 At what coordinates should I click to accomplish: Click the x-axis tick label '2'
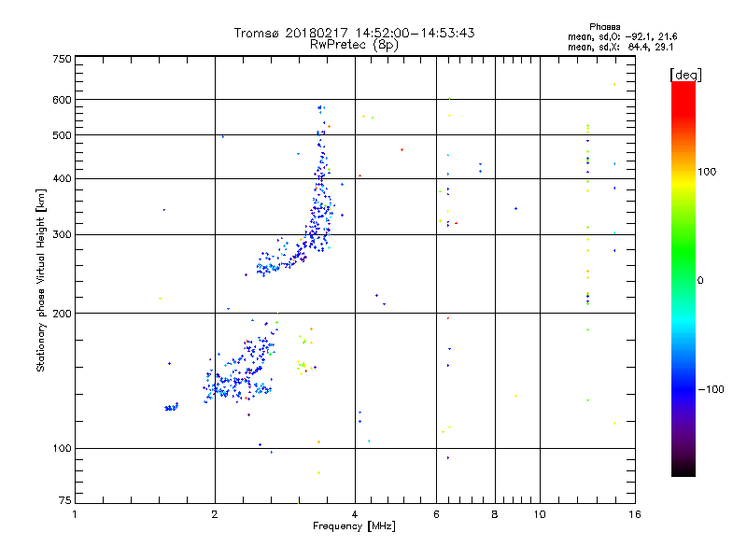[x=215, y=514]
